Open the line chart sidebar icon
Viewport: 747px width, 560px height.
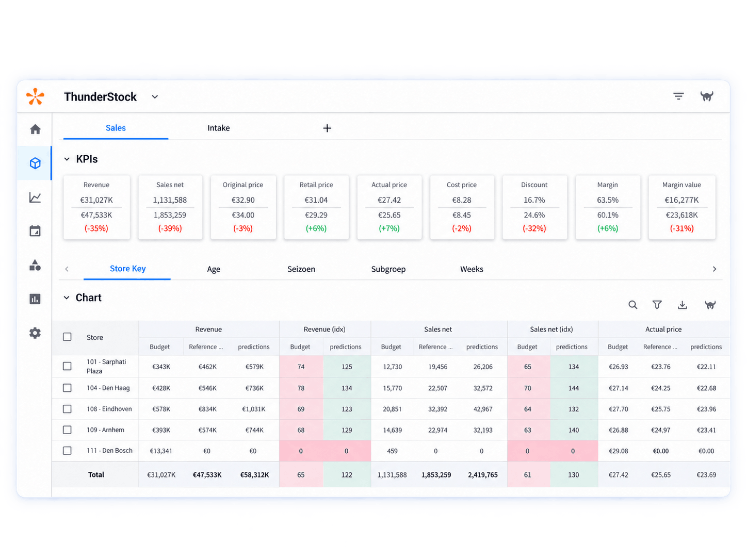coord(35,197)
